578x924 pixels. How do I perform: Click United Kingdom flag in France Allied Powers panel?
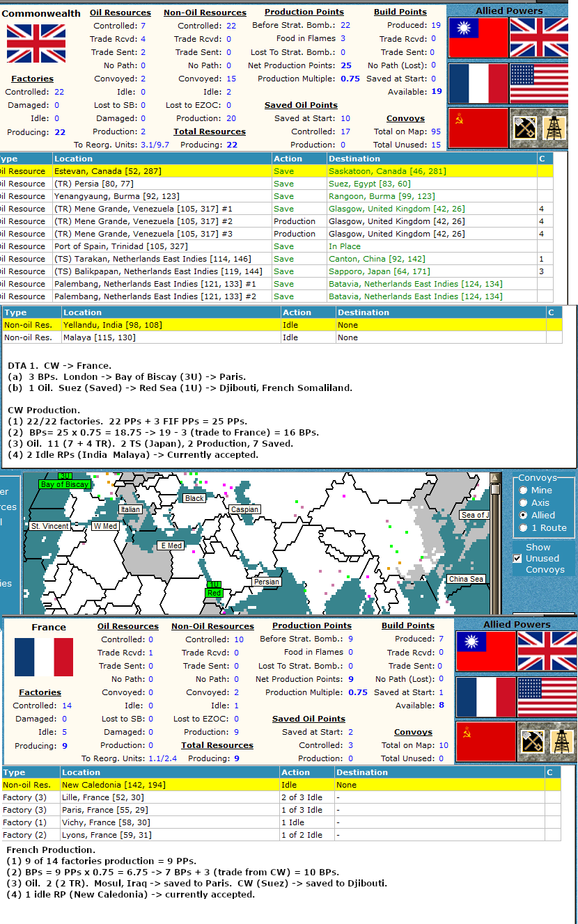547,651
